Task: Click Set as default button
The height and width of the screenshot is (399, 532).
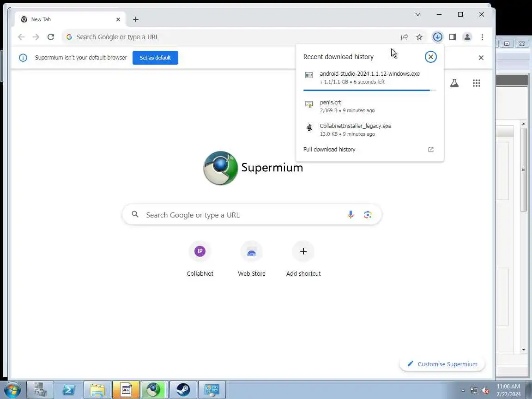Action: point(155,58)
